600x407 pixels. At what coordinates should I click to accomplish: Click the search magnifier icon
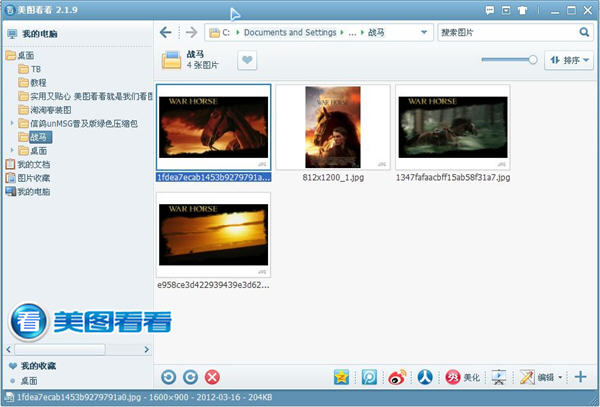[584, 32]
